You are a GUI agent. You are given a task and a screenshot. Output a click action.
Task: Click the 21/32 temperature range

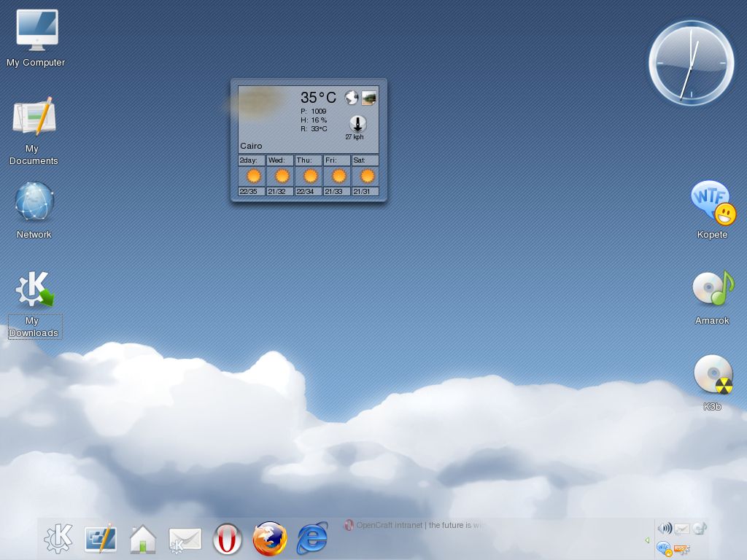click(279, 192)
